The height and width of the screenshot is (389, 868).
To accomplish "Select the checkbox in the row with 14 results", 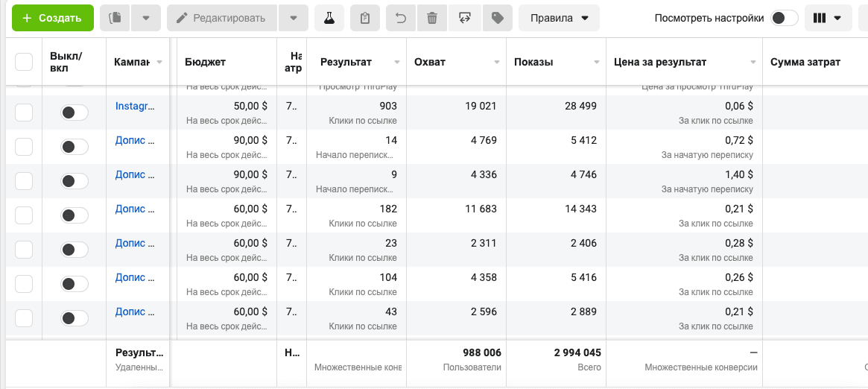I will [24, 148].
